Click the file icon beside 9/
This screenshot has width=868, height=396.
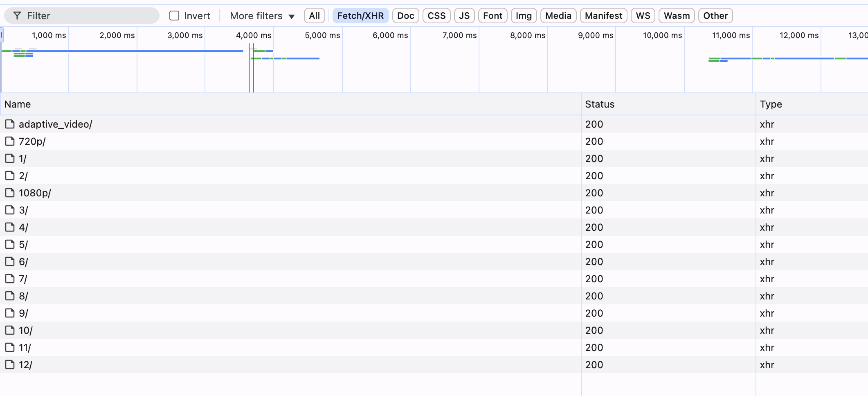[x=9, y=313]
